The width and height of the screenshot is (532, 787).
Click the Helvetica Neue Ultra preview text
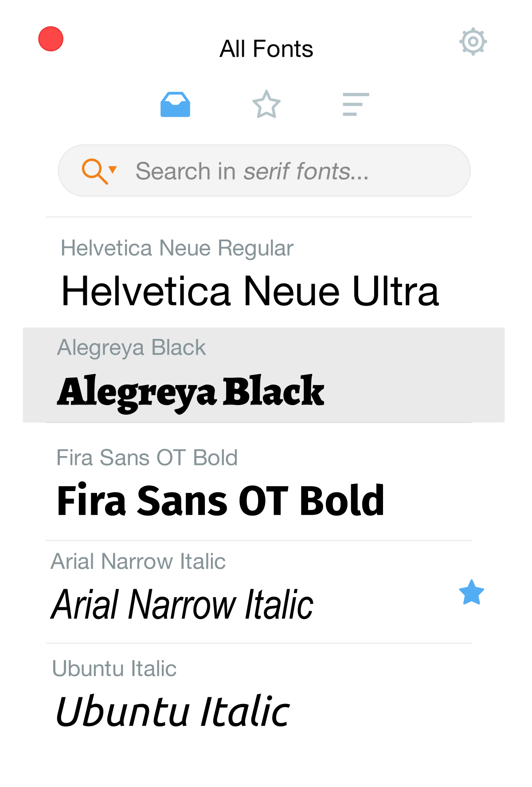(x=250, y=291)
